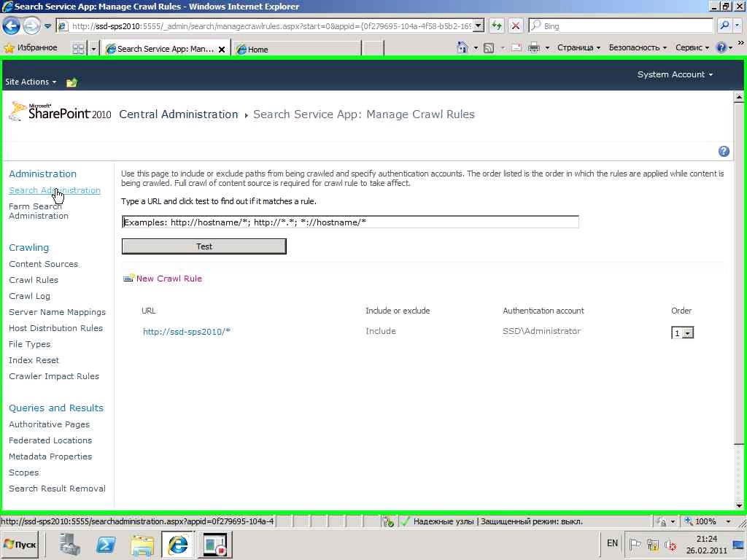Image resolution: width=747 pixels, height=560 pixels.
Task: Open the Quick Tabs grid icon
Action: pyautogui.click(x=78, y=49)
